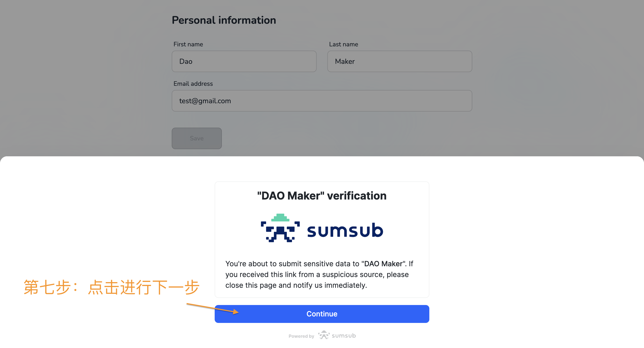The width and height of the screenshot is (644, 348).
Task: Select the Email address field with test@gmail.com
Action: 322,101
